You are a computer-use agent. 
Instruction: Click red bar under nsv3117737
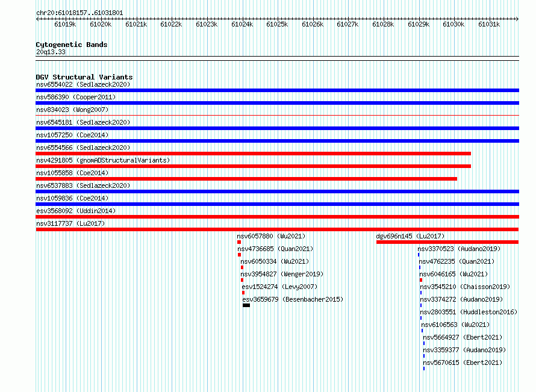tap(277, 229)
